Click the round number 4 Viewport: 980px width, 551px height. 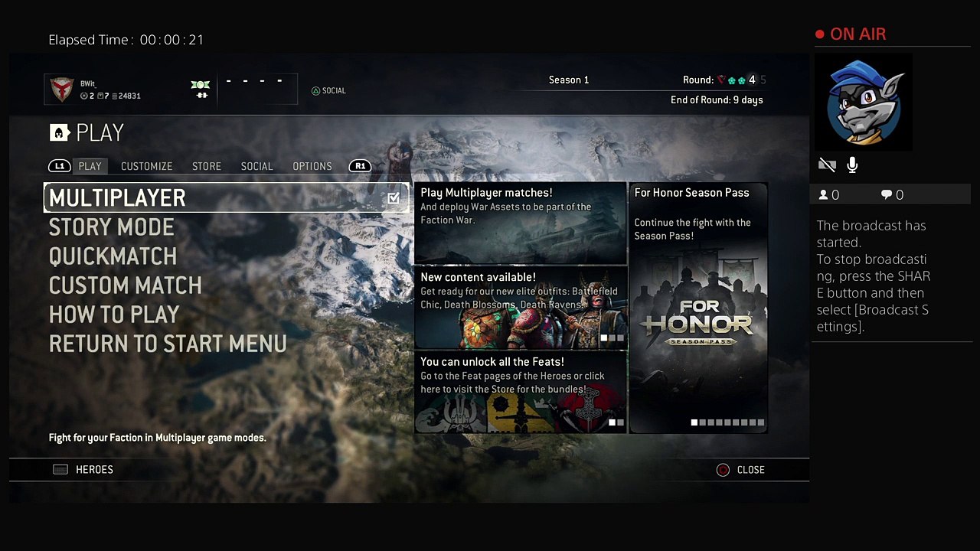coord(752,80)
